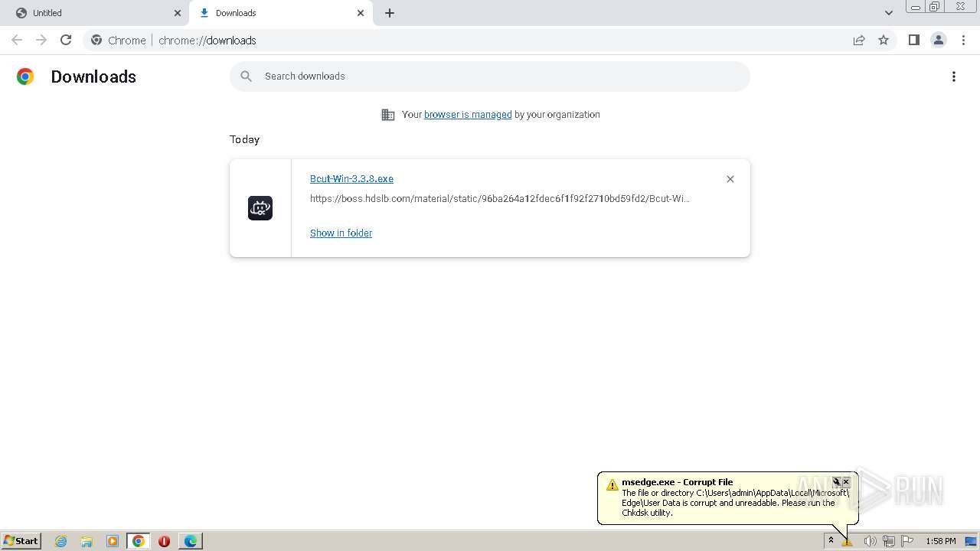This screenshot has height=551, width=980.
Task: Open the 'browser is managed' link
Action: pos(468,115)
